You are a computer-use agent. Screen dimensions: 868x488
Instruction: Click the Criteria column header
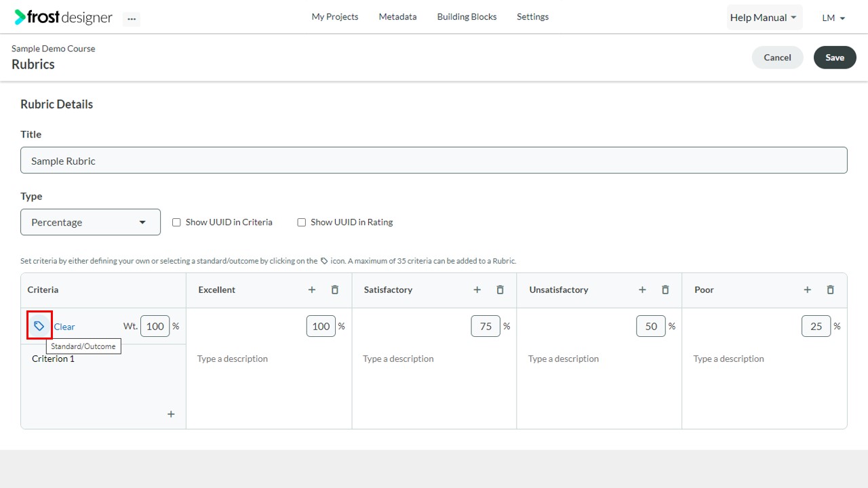[x=43, y=289]
